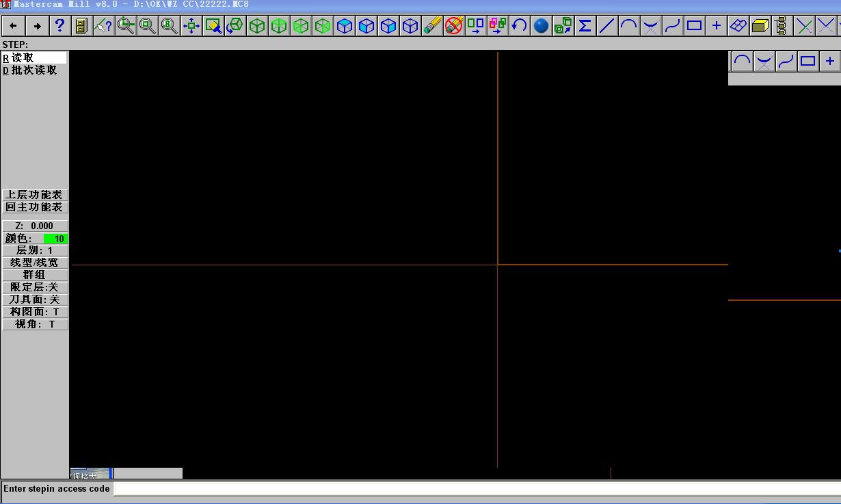Click the Undo curved arrow icon

(x=520, y=26)
